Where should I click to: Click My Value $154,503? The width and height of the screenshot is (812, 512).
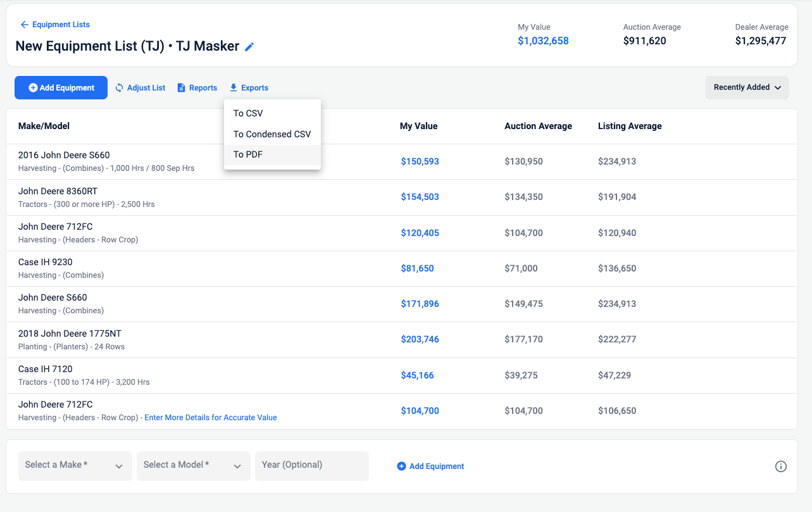coord(420,197)
